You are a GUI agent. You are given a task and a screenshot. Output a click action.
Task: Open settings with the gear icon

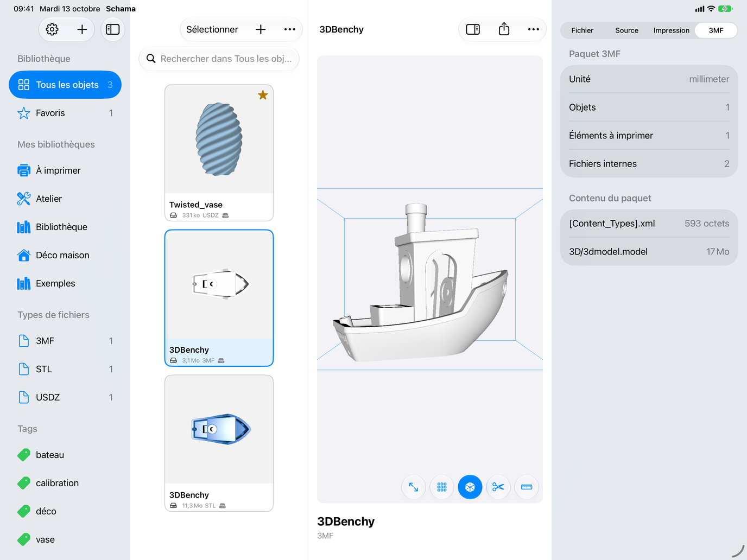click(x=52, y=29)
